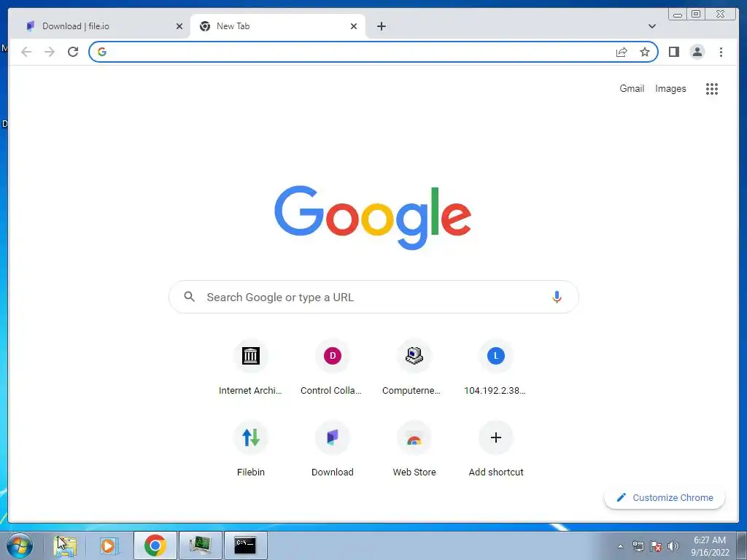Go forward to next page
Viewport: 747px width, 560px height.
click(50, 52)
